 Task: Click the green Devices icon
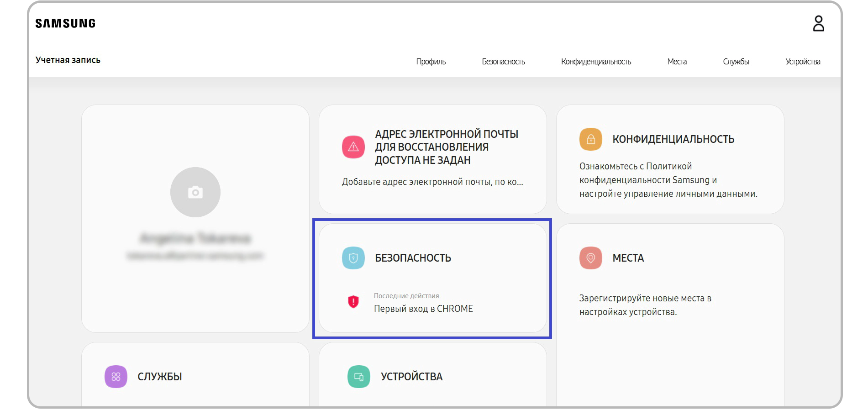(359, 377)
